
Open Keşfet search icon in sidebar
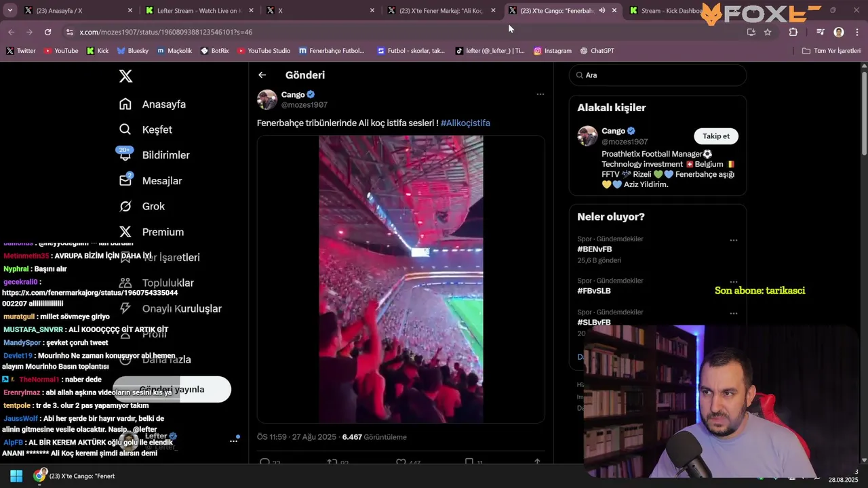(125, 129)
